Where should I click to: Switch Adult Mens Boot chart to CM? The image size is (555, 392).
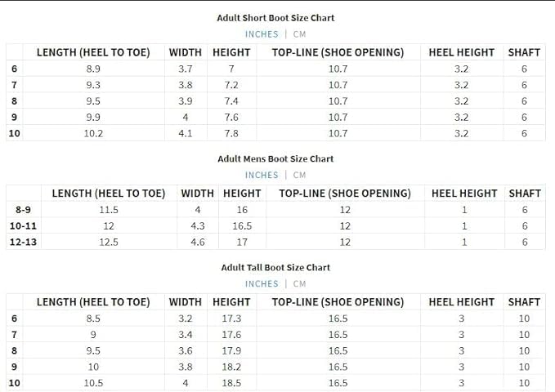click(299, 175)
